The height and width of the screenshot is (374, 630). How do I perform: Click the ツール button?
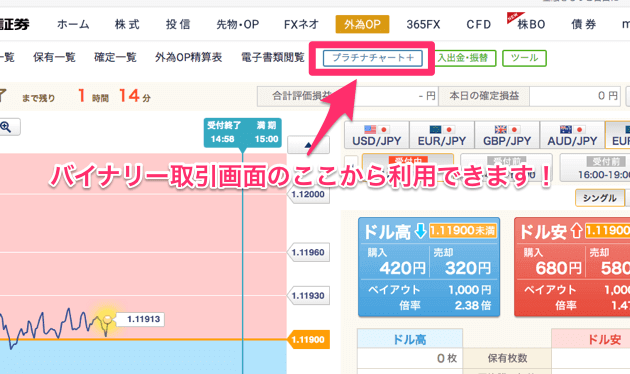pyautogui.click(x=524, y=58)
